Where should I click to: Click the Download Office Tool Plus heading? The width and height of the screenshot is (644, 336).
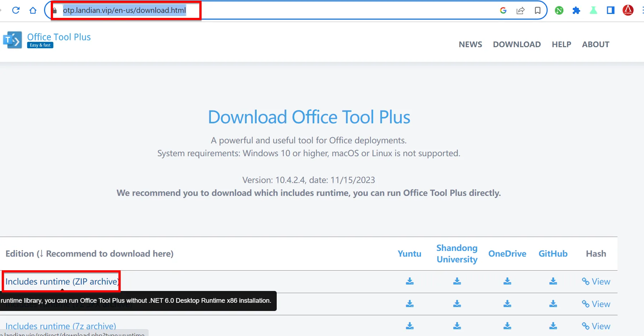309,117
